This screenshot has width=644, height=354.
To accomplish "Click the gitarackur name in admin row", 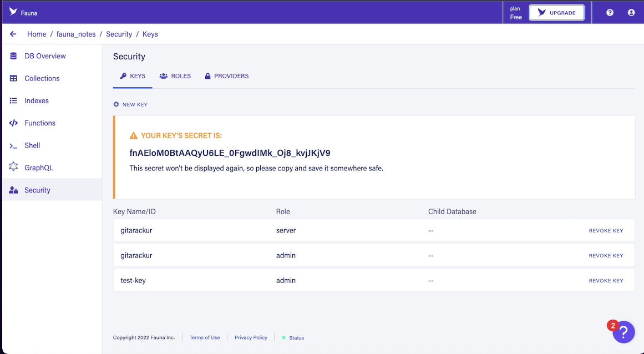I will pos(136,255).
